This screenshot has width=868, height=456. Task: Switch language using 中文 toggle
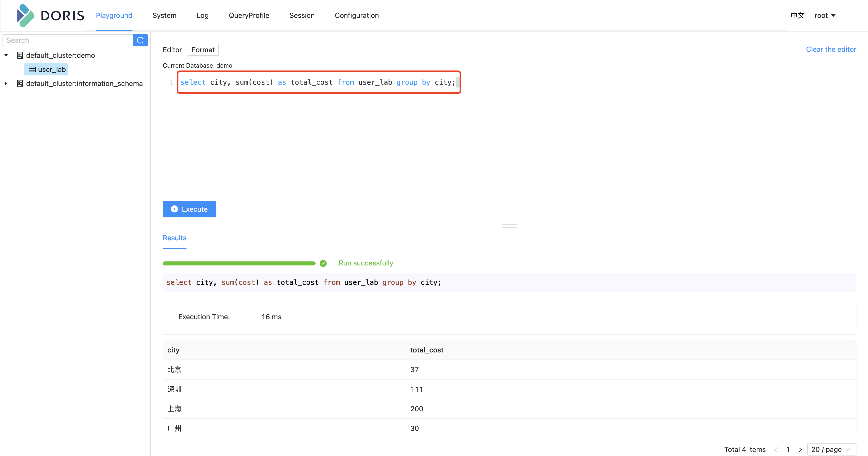click(797, 16)
